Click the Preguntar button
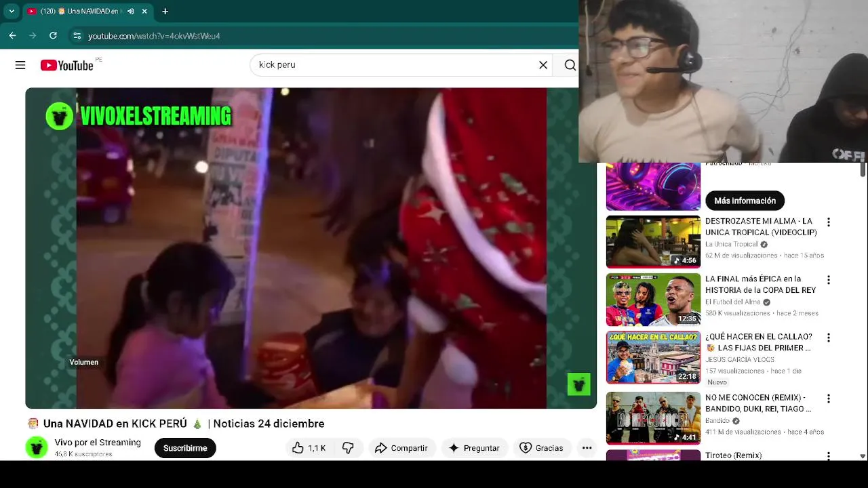 click(x=474, y=448)
